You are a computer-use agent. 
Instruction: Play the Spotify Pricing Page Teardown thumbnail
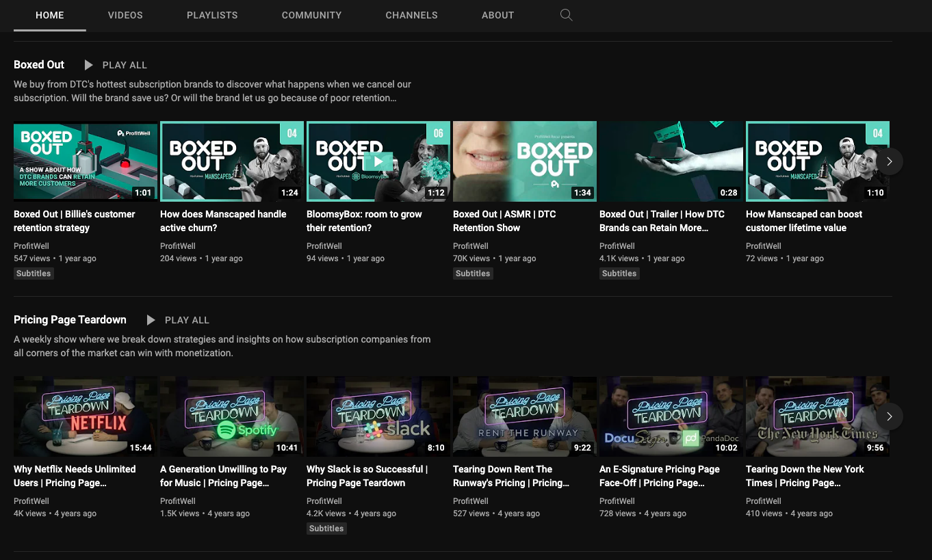(x=232, y=416)
